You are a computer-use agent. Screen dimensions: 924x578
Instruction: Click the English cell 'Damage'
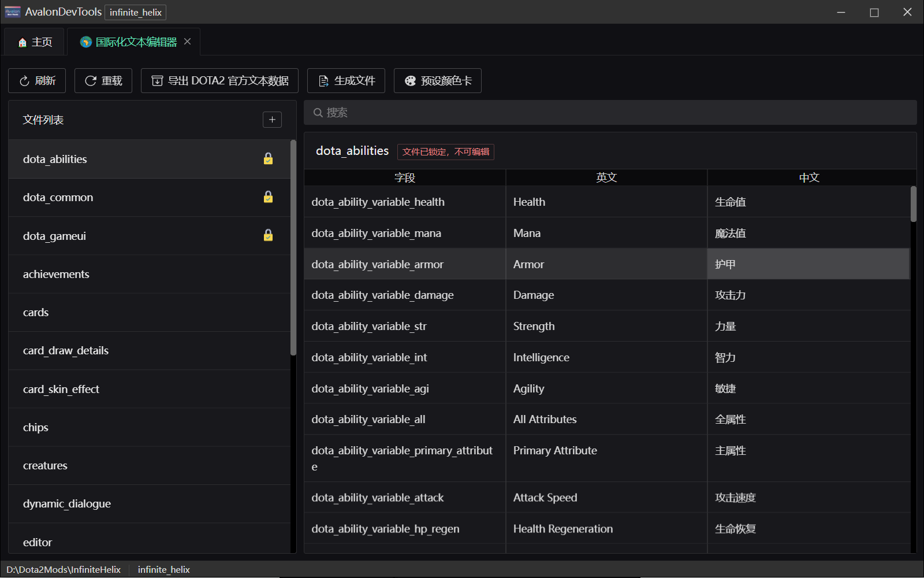click(606, 295)
